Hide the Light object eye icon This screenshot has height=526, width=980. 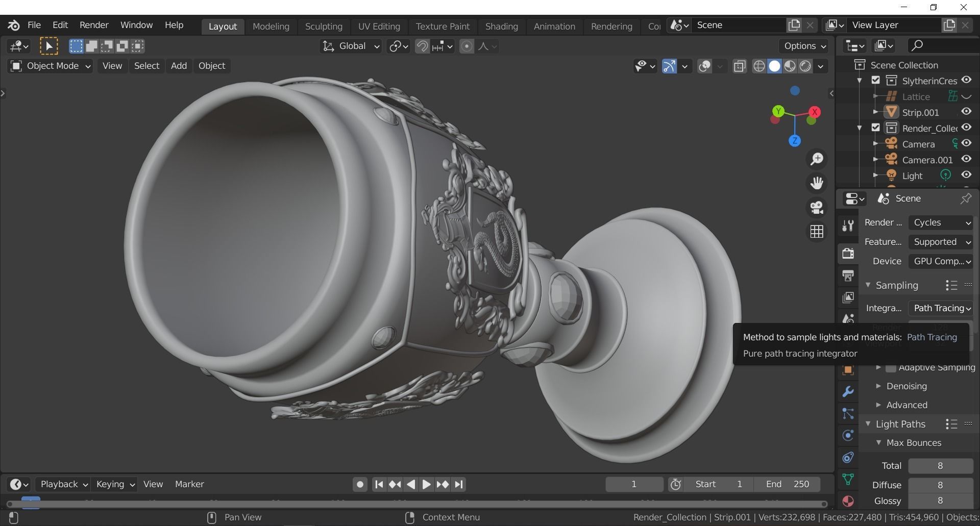966,175
